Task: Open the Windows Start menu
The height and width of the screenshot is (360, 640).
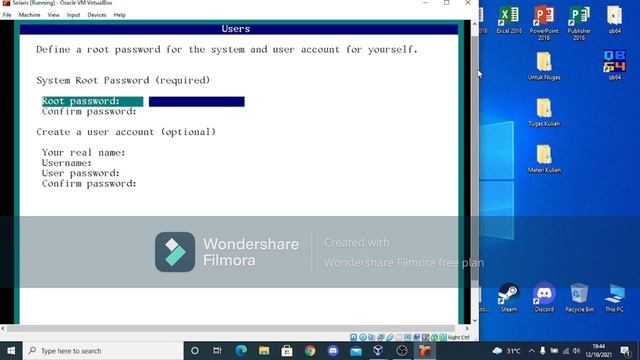Action: pos(11,351)
